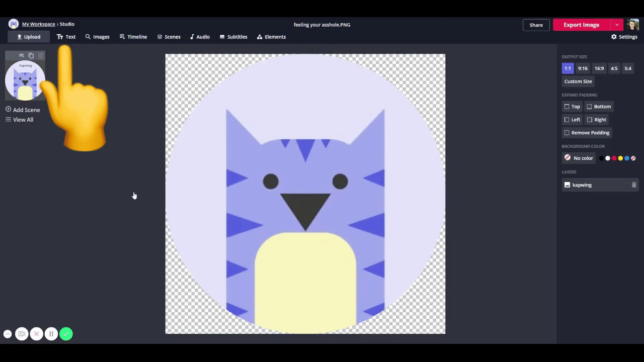Duplicate the scene using the copy icon
The image size is (644, 362).
(31, 55)
